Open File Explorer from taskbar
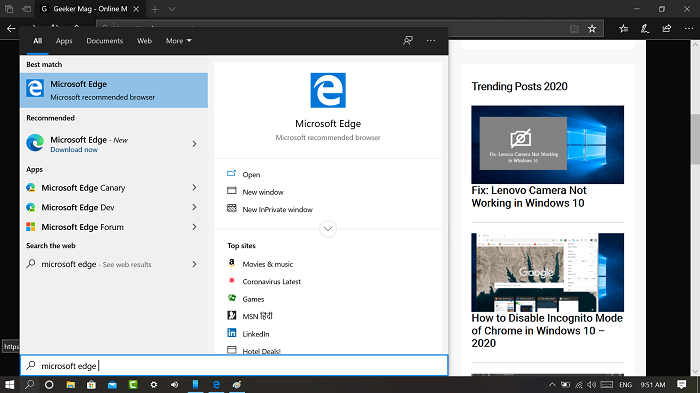700x393 pixels. click(71, 385)
